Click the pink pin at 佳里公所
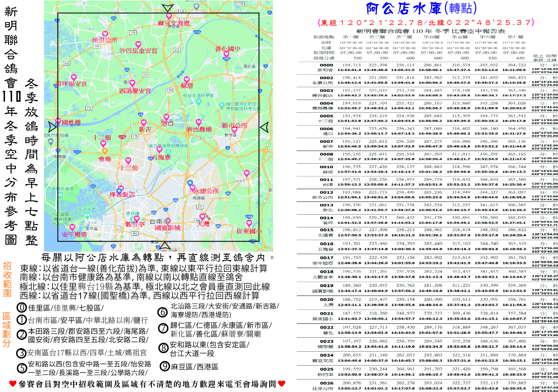This screenshot has width=558, height=392. coord(105,34)
